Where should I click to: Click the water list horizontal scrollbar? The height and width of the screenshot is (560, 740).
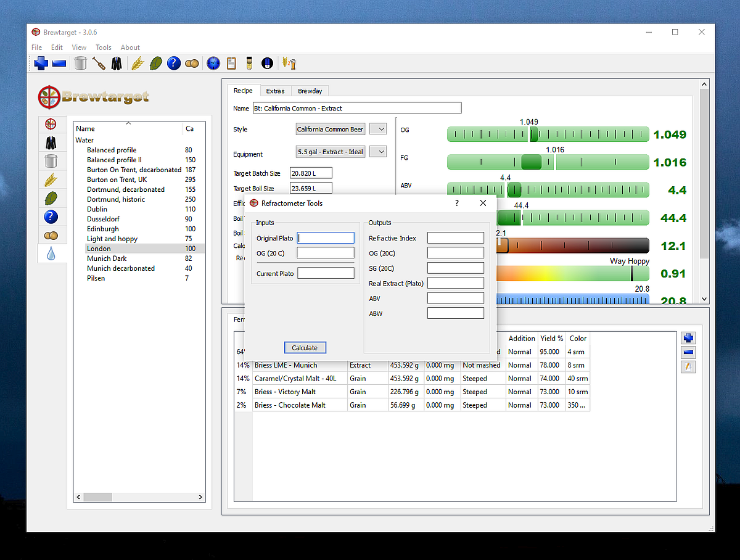(139, 496)
